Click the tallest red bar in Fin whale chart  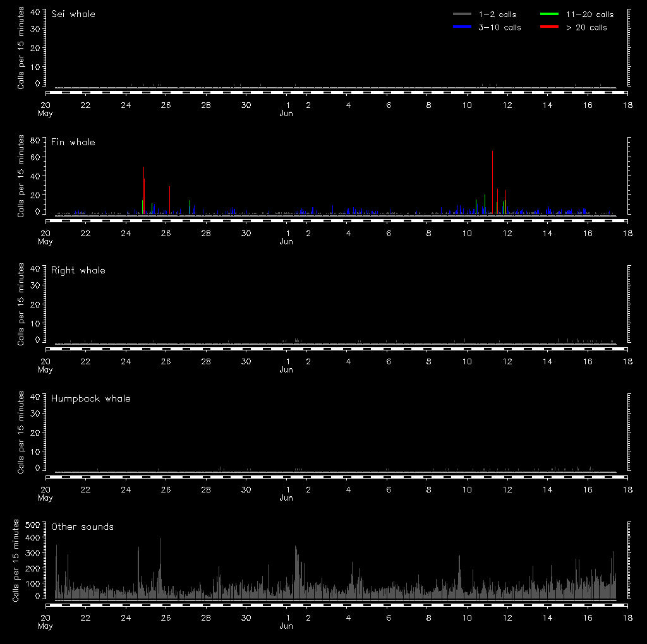click(145, 196)
